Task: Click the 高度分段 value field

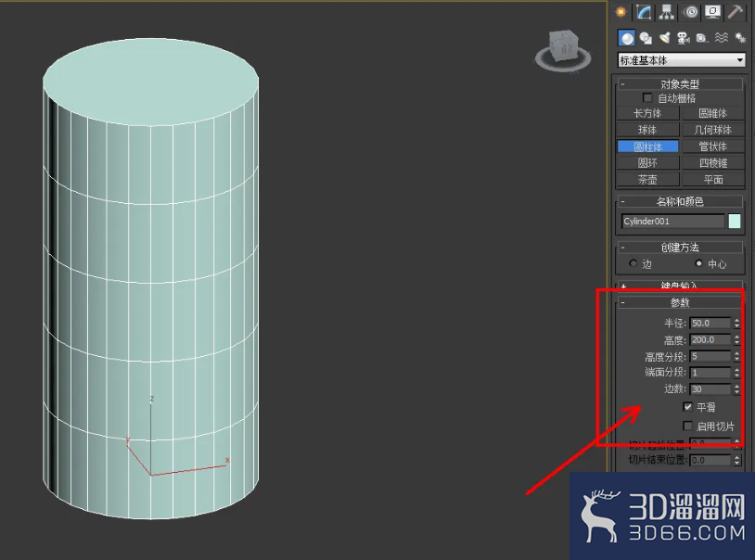Action: [710, 356]
